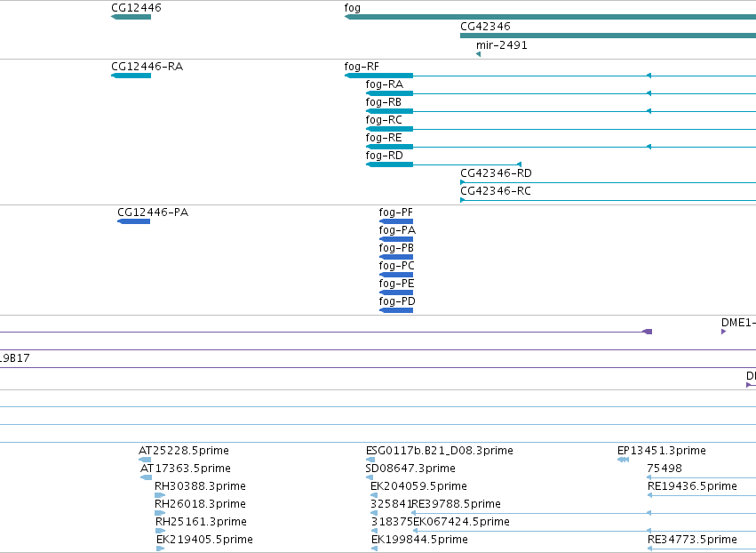The image size is (756, 553).
Task: Click the 325841 feature label
Action: pyautogui.click(x=391, y=504)
